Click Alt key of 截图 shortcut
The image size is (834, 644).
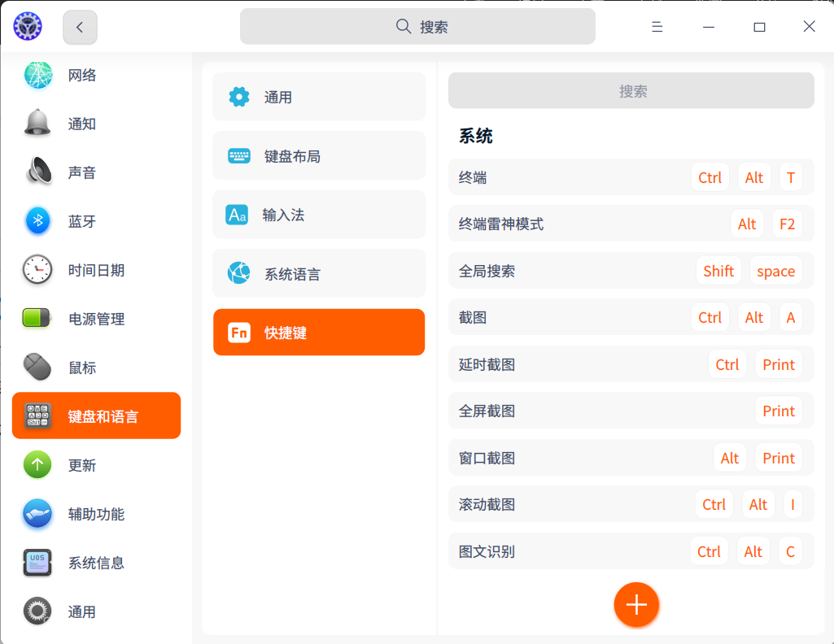click(753, 317)
